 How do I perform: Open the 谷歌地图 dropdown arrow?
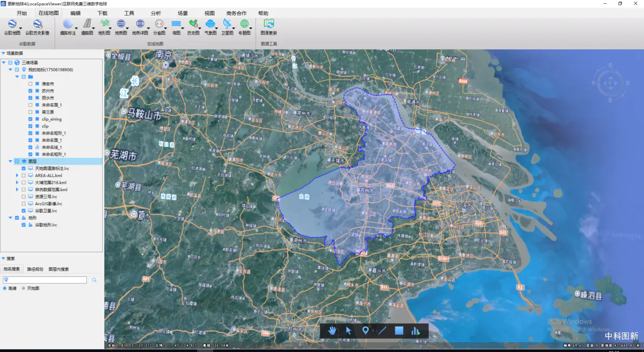coord(21,28)
